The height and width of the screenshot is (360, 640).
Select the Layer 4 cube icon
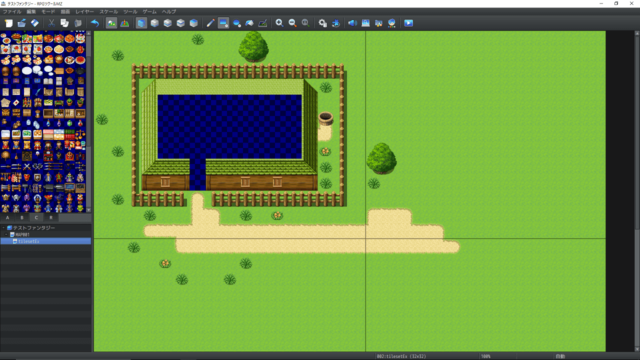pos(193,23)
